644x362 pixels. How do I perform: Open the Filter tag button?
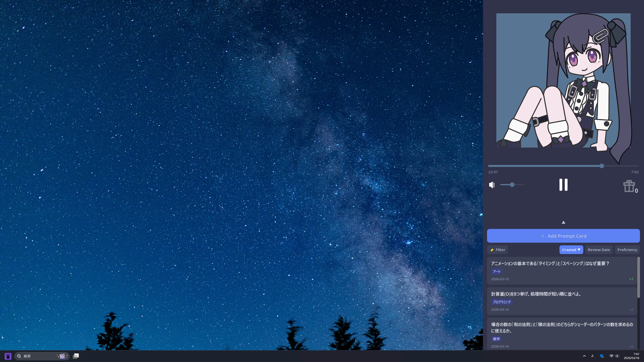[497, 250]
